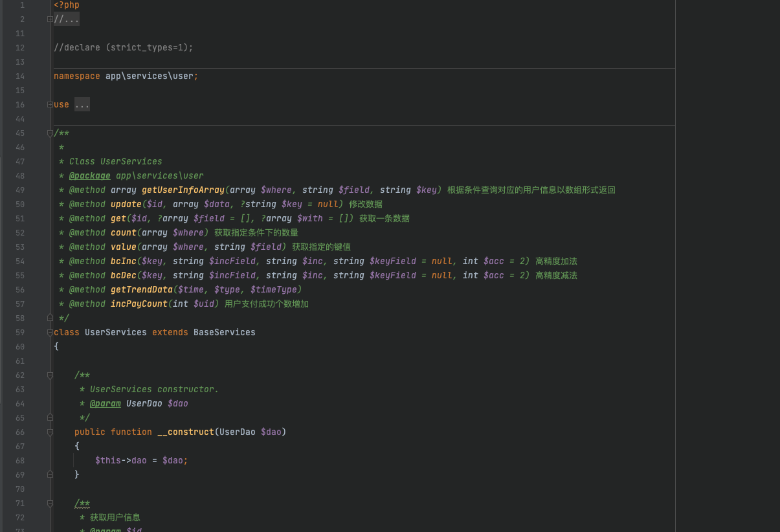This screenshot has height=532, width=780.
Task: Click fold end marker at line 65
Action: click(50, 418)
